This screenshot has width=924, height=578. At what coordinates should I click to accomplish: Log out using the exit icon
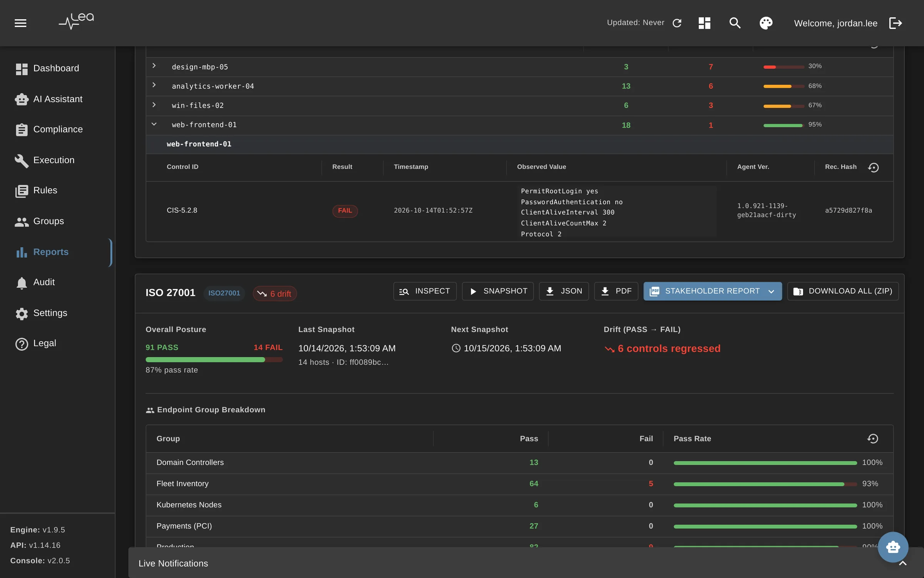(x=896, y=23)
